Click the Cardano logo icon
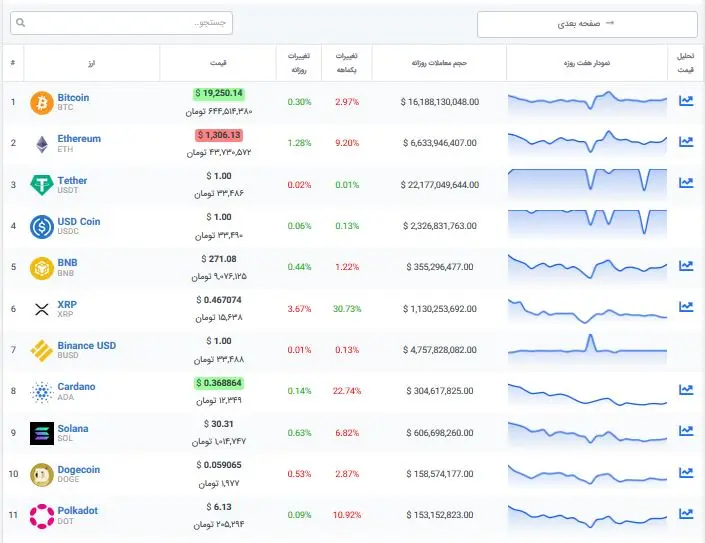This screenshot has height=543, width=705. coord(42,392)
